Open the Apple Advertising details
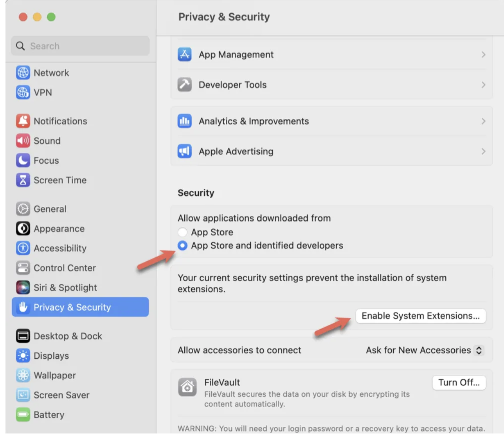This screenshot has height=437, width=504. pos(236,151)
